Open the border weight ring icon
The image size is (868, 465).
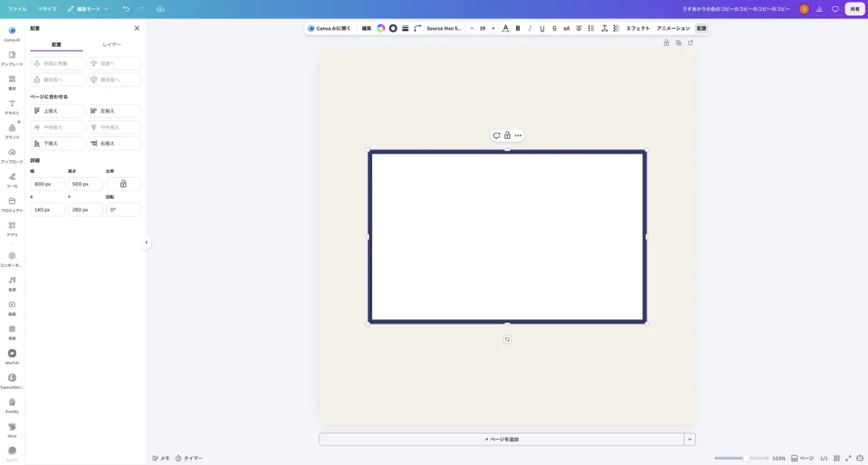tap(393, 28)
